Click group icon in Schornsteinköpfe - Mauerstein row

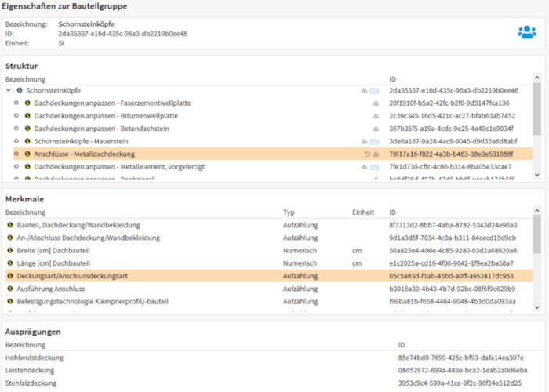tap(365, 141)
